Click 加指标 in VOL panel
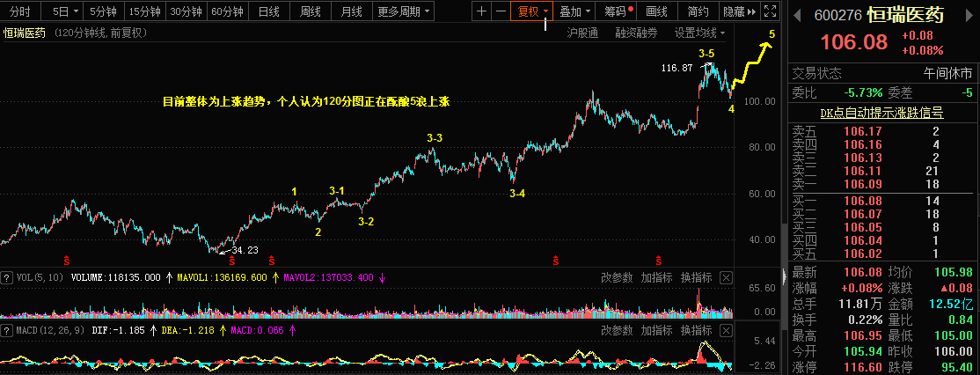Screen dimensions: 980x375 click(x=657, y=277)
